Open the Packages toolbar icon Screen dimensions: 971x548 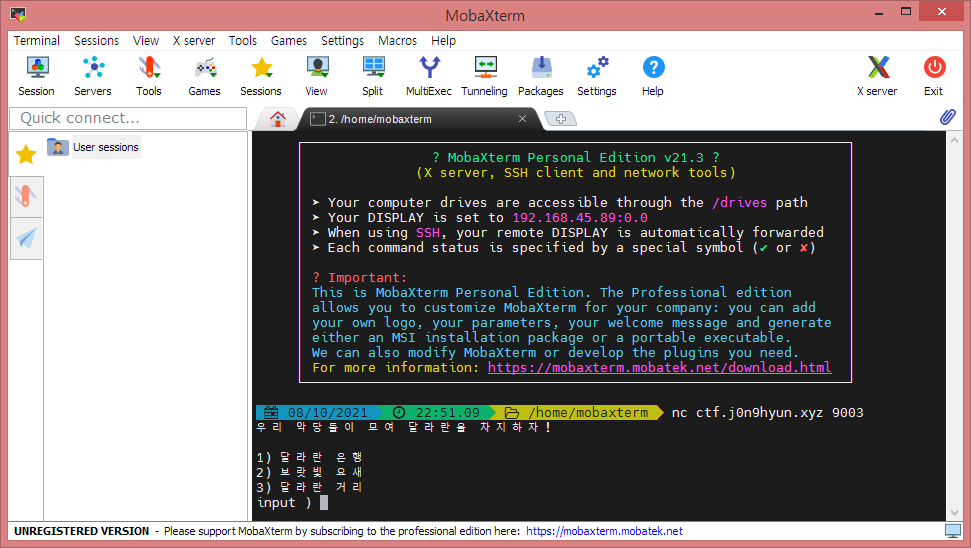click(x=541, y=77)
